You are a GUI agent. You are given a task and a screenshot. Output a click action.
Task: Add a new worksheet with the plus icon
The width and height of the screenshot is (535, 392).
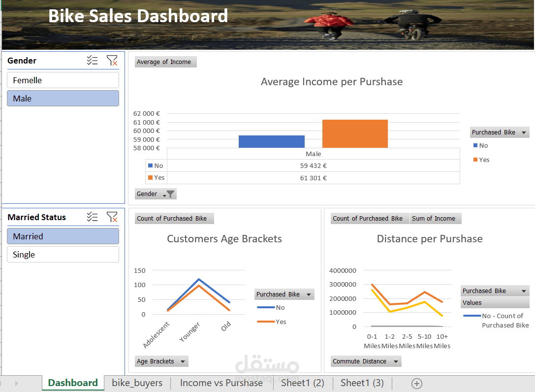tap(416, 383)
